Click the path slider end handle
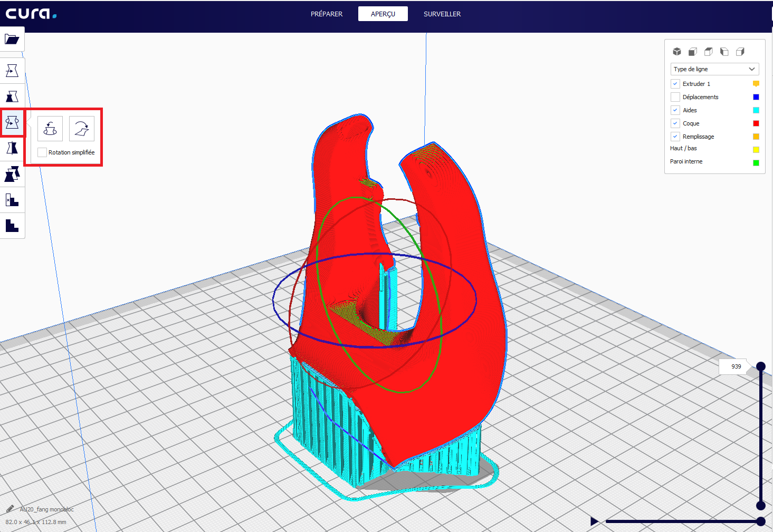This screenshot has height=532, width=773. (761, 521)
